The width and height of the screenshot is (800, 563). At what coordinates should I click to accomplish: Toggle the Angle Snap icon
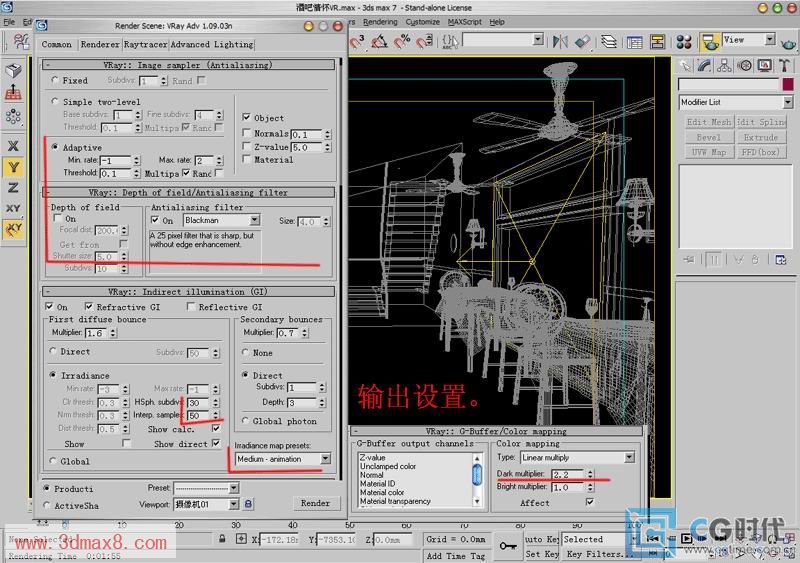(379, 41)
